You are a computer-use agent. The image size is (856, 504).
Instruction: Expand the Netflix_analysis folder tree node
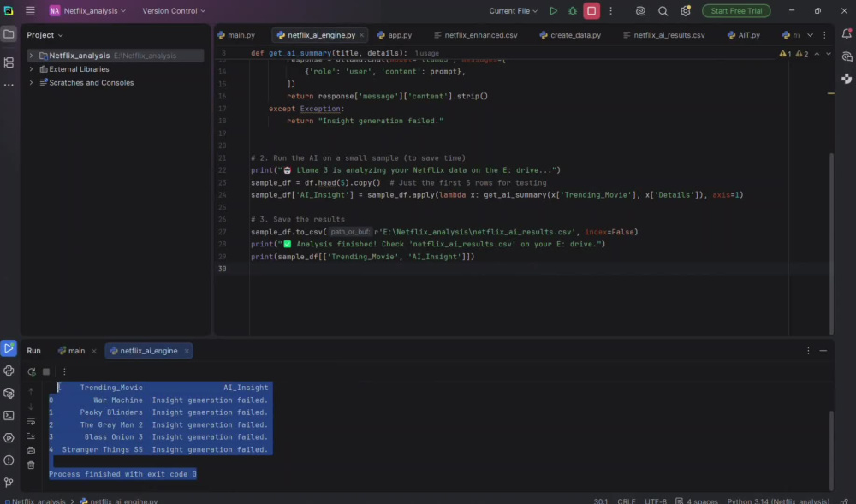31,56
